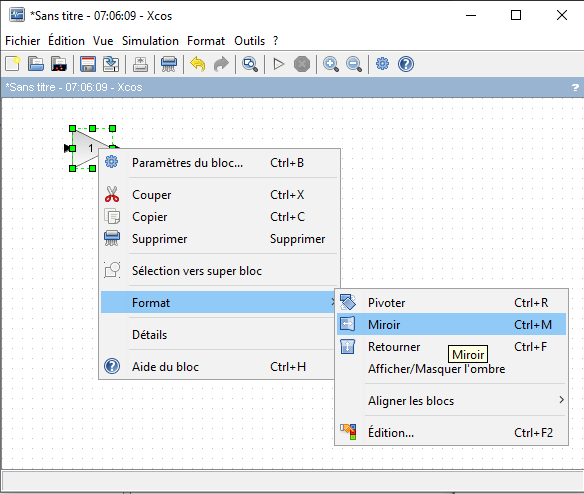Click the print toolbar icon
The image size is (584, 494).
[x=140, y=64]
